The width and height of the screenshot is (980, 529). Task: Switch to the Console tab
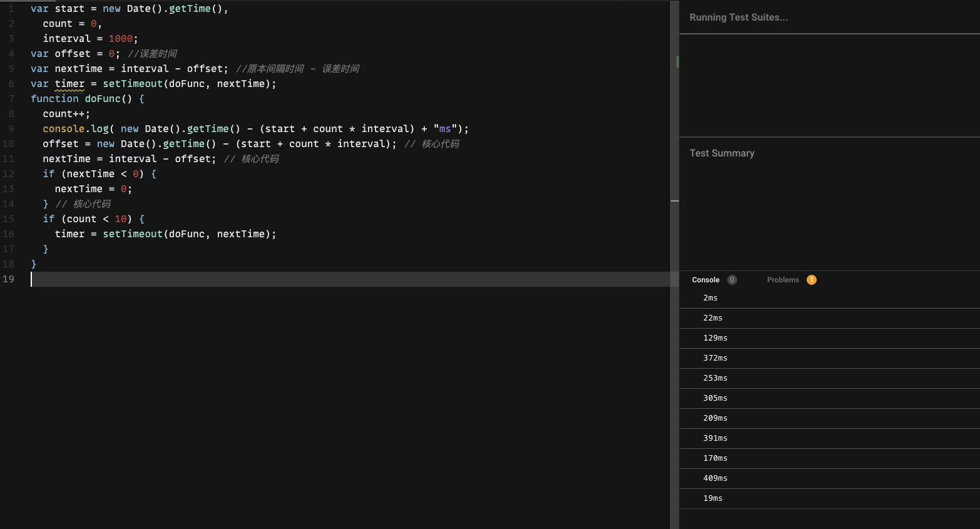705,280
